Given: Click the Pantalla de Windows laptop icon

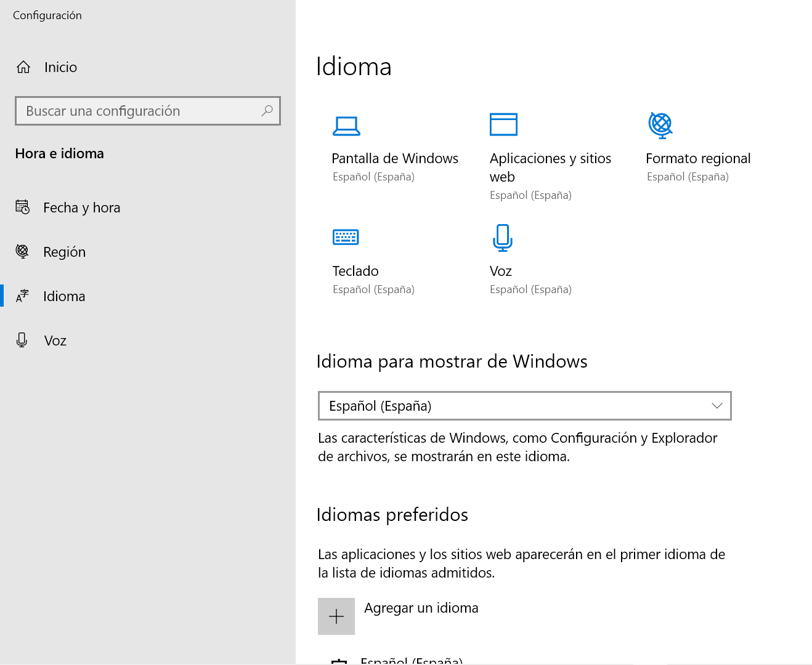Looking at the screenshot, I should click(346, 126).
